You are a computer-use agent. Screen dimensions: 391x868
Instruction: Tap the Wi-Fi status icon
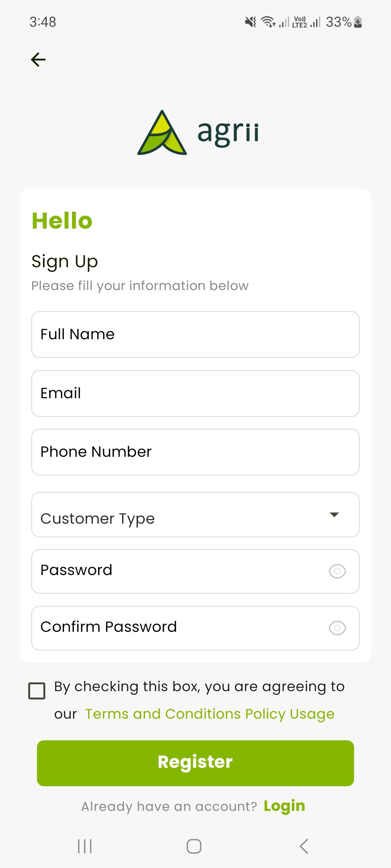pos(268,22)
